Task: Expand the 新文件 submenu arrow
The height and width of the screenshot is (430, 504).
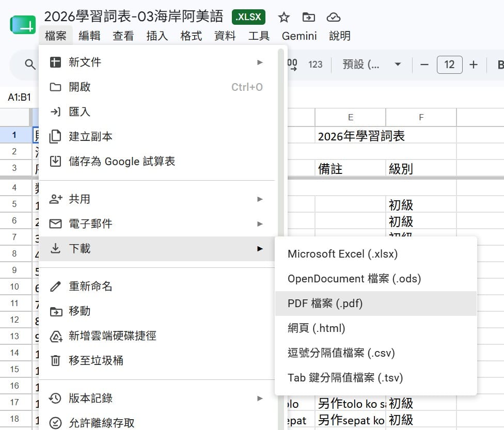Action: (x=260, y=62)
